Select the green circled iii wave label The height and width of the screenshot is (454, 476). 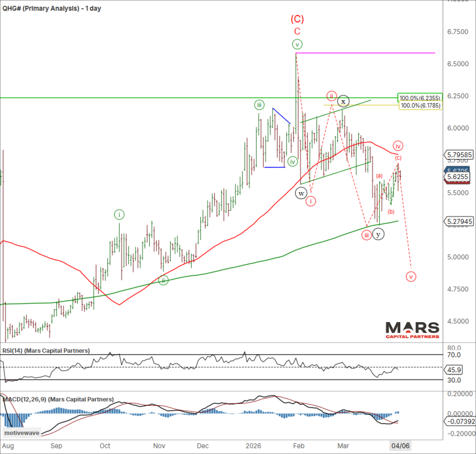[259, 105]
